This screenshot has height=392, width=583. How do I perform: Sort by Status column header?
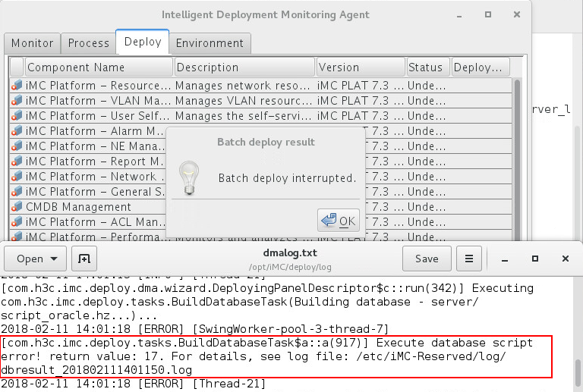click(428, 67)
